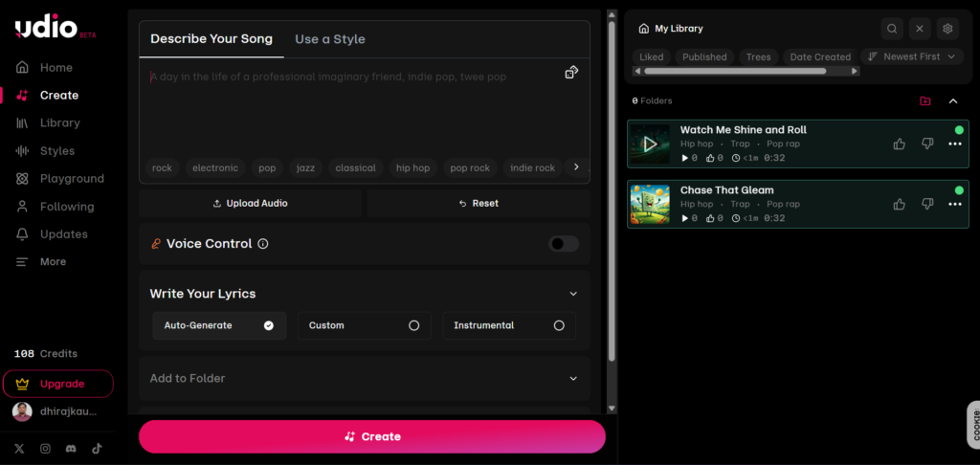The height and width of the screenshot is (465, 980).
Task: Open library settings gear icon
Action: click(x=947, y=29)
